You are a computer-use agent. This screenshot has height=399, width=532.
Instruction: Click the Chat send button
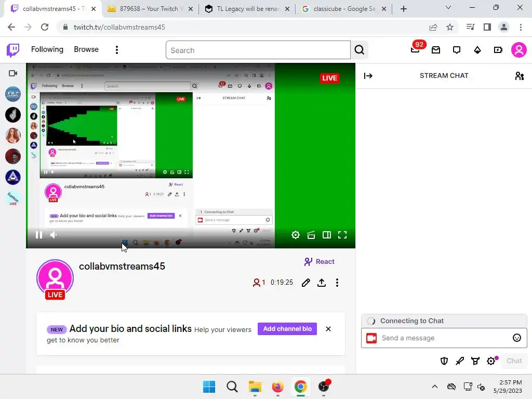[514, 361]
